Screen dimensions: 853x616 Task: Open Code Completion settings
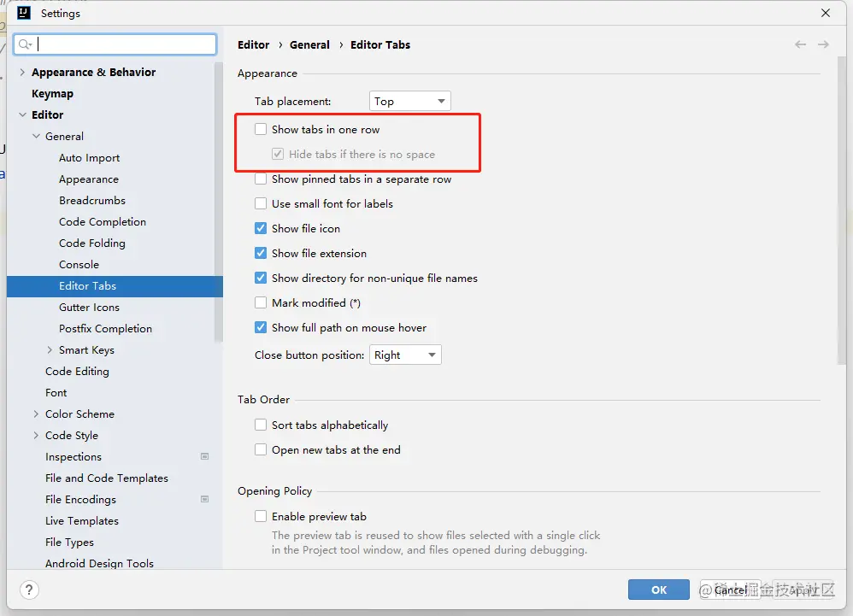coord(103,222)
